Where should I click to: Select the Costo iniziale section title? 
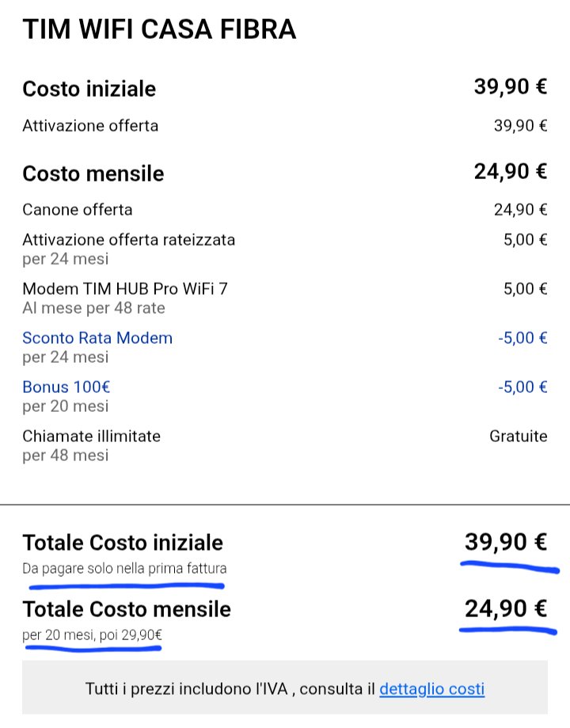(89, 89)
